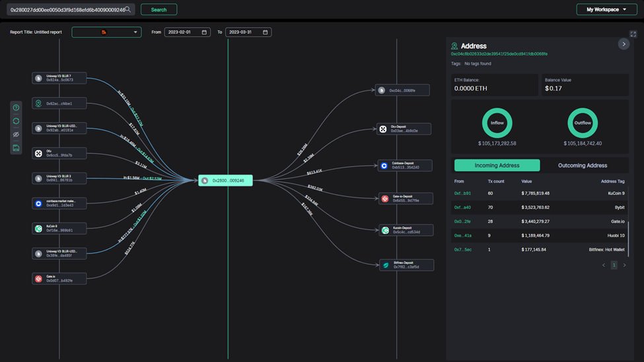Click the Huobi 10 address tag
The width and height of the screenshot is (644, 362).
coord(616,235)
